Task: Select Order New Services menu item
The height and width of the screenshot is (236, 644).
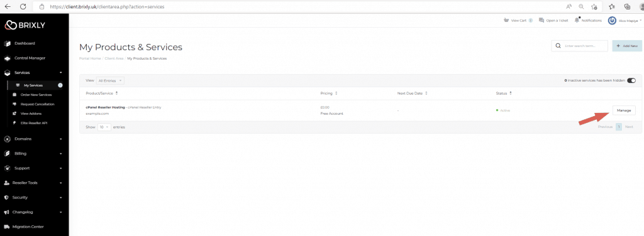Action: point(36,95)
